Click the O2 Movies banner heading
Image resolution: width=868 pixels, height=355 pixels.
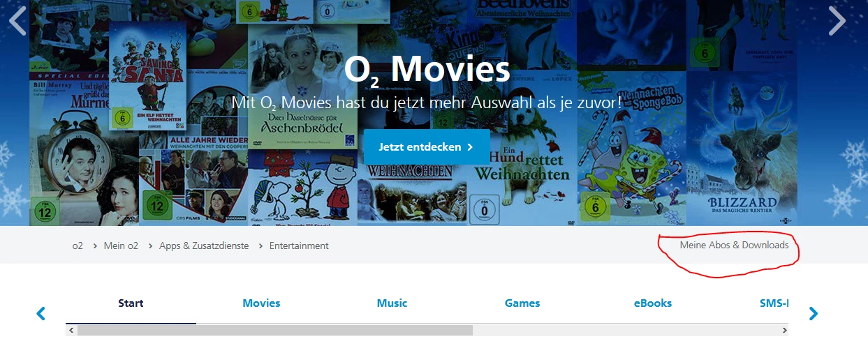pos(427,70)
